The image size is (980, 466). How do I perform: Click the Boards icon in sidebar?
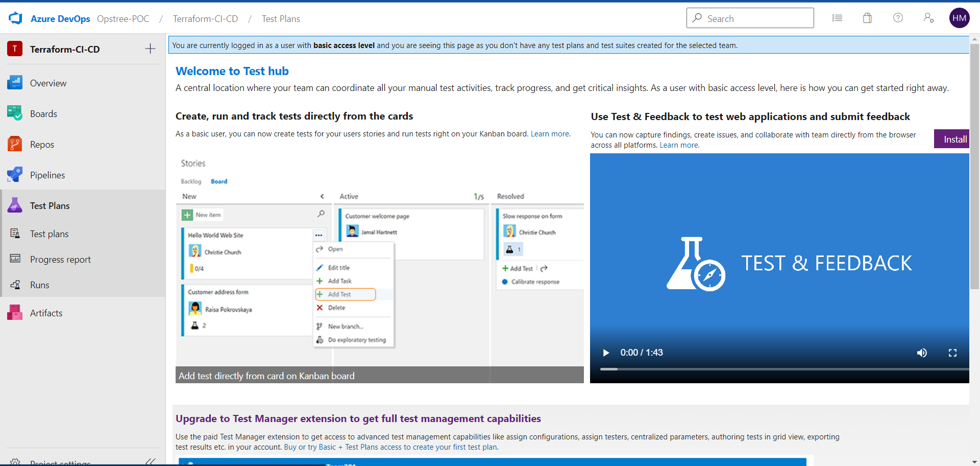pyautogui.click(x=15, y=113)
